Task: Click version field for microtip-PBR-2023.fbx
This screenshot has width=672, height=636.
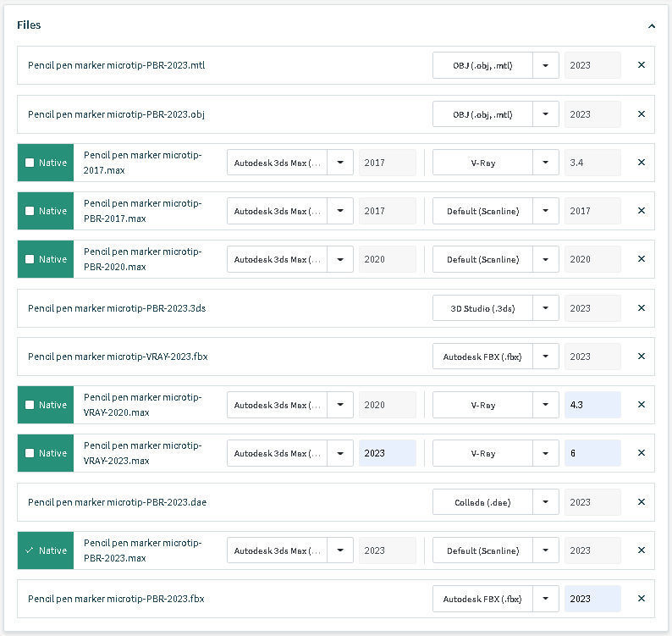Action: [592, 599]
